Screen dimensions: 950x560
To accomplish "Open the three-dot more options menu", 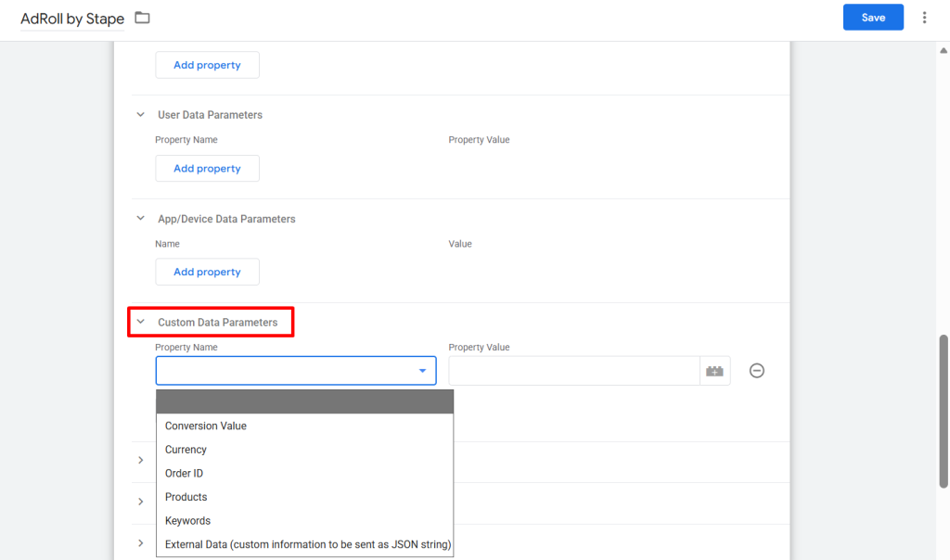I will click(x=924, y=18).
